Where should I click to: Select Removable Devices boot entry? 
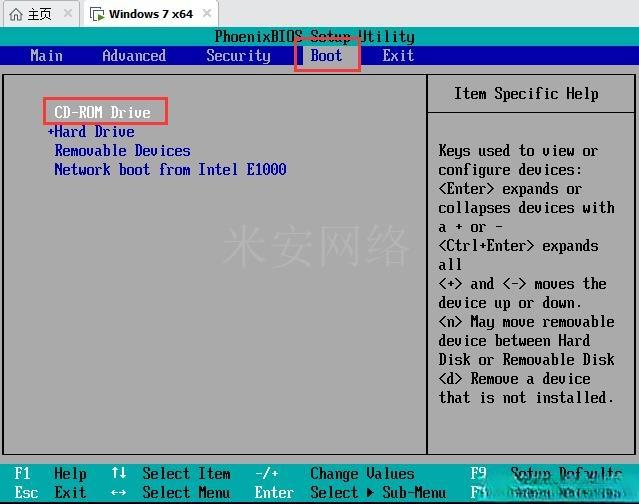tap(122, 150)
